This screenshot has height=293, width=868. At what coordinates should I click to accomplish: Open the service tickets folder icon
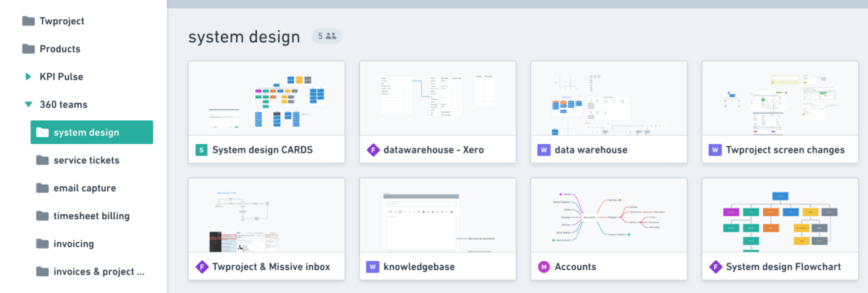[x=42, y=160]
